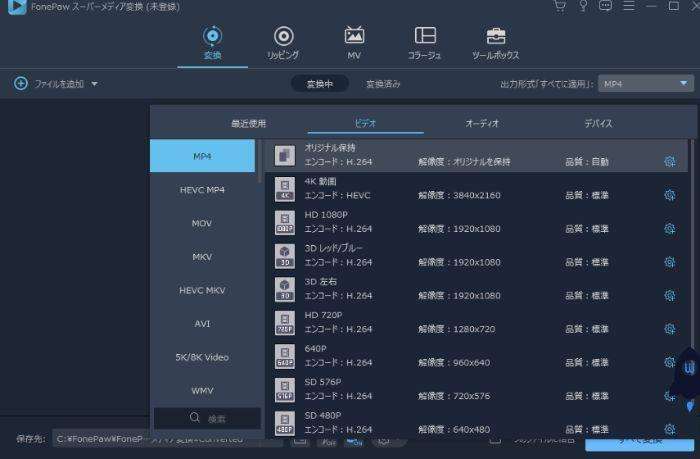This screenshot has width=700, height=459.
Task: Click the HD 1080P preset icon
Action: click(x=285, y=222)
